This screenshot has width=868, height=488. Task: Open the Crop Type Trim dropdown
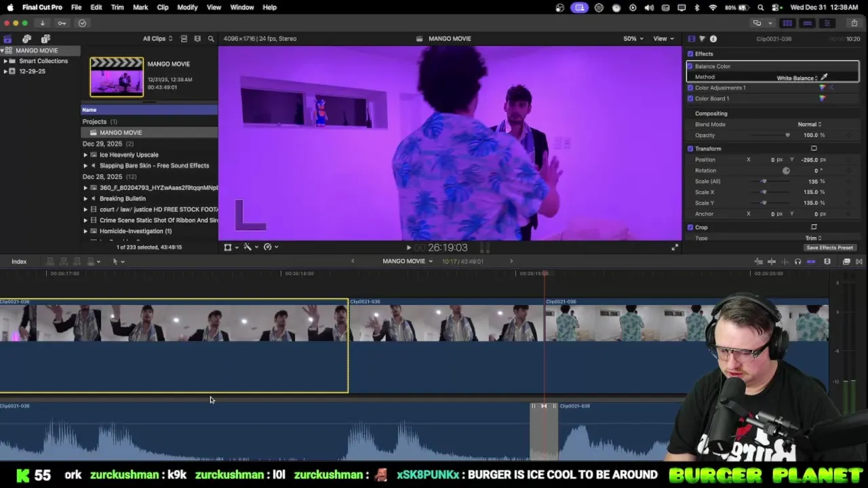coord(813,238)
